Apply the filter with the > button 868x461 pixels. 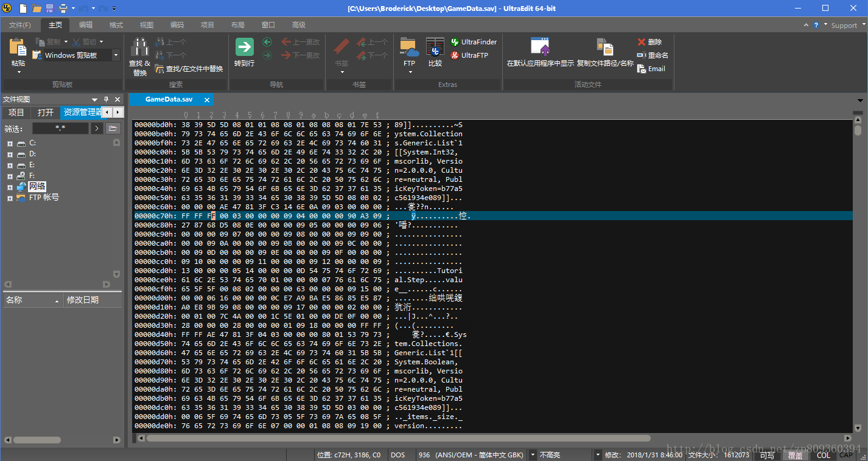(96, 128)
